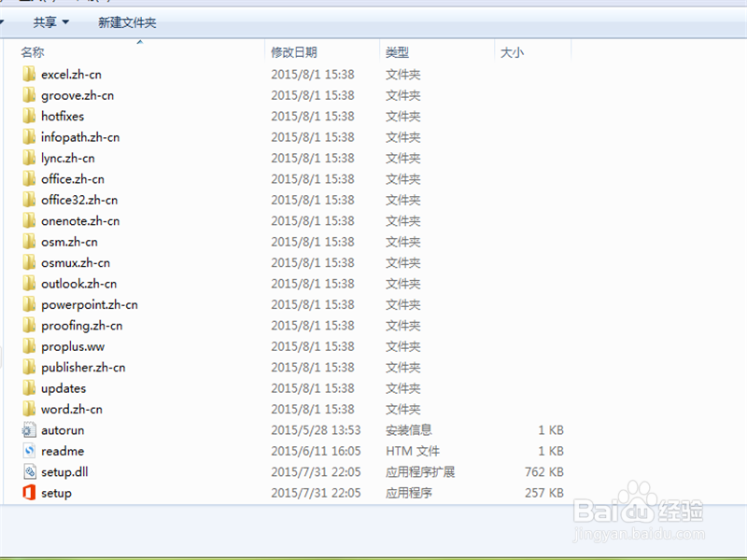This screenshot has width=747, height=560.
Task: Click the 应用程序扩展 type cell
Action: click(x=420, y=472)
